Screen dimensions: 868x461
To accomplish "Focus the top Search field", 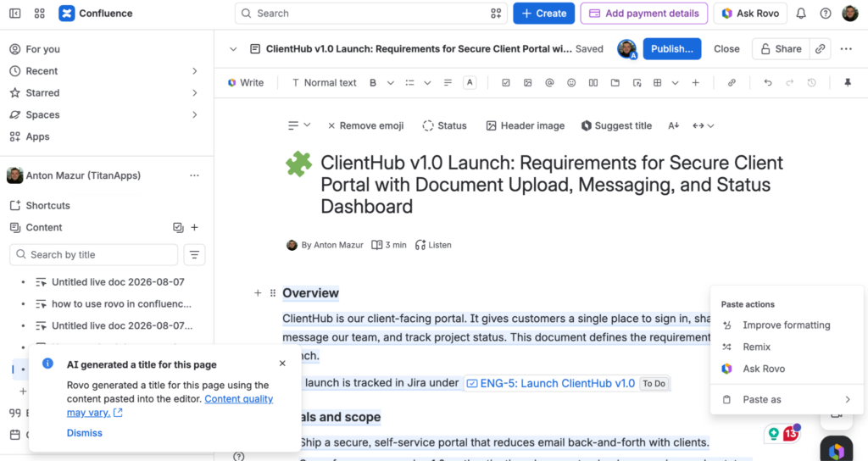I will pyautogui.click(x=371, y=14).
